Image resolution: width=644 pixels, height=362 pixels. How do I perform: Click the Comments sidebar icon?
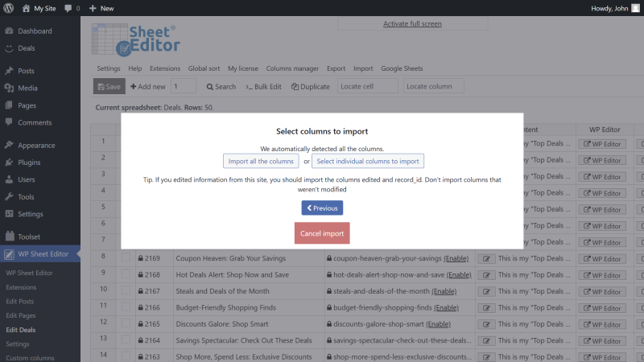[9, 122]
